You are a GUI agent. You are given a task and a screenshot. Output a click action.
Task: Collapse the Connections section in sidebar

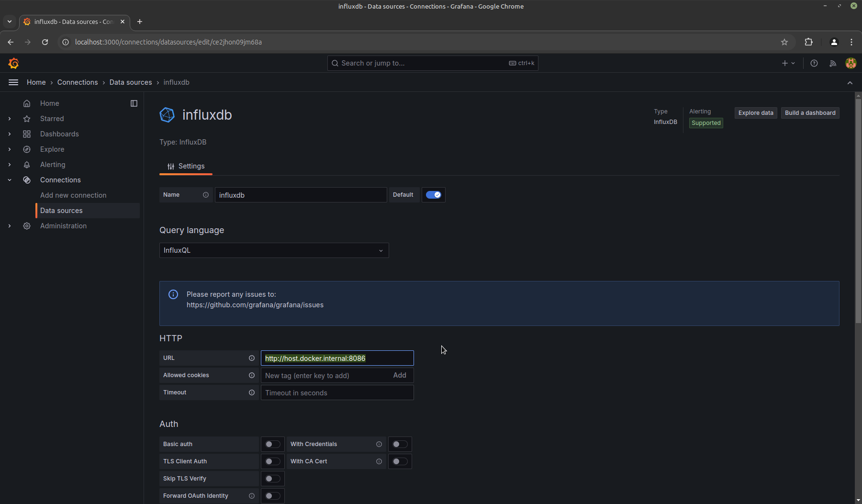click(x=10, y=180)
